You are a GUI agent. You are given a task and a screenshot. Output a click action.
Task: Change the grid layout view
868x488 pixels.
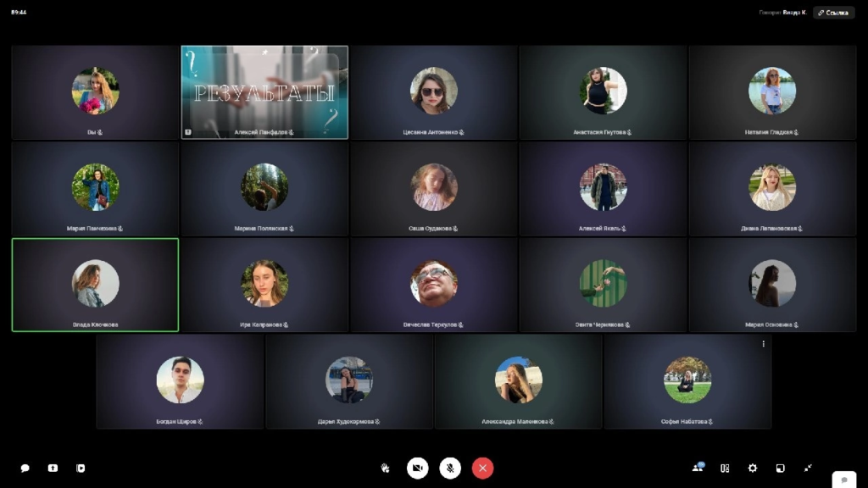725,468
